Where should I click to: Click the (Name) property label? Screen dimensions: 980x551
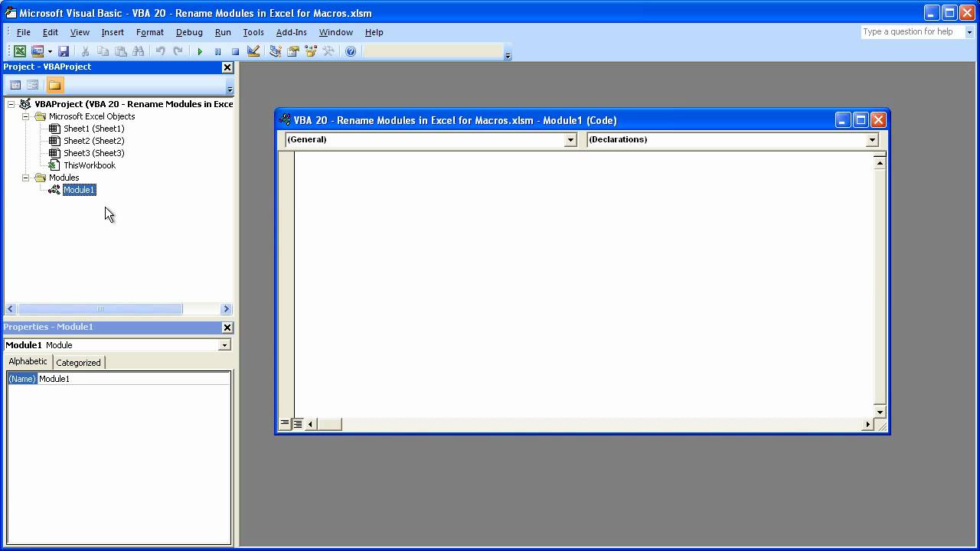coord(22,379)
